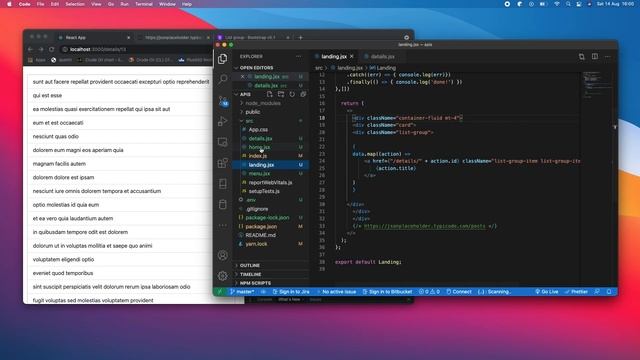
Task: Refresh the Explorer file tree
Action: point(292,94)
